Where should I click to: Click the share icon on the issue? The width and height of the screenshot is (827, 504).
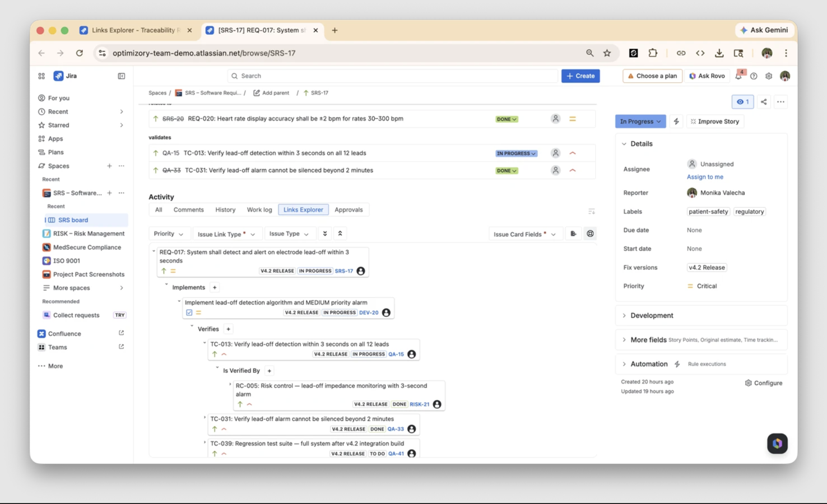[764, 102]
